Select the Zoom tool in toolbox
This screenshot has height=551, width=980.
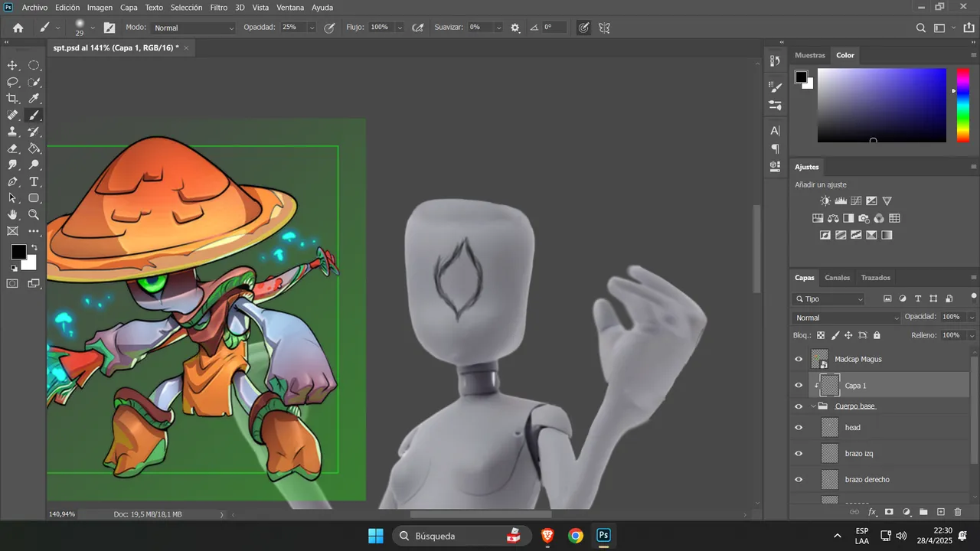coord(34,215)
